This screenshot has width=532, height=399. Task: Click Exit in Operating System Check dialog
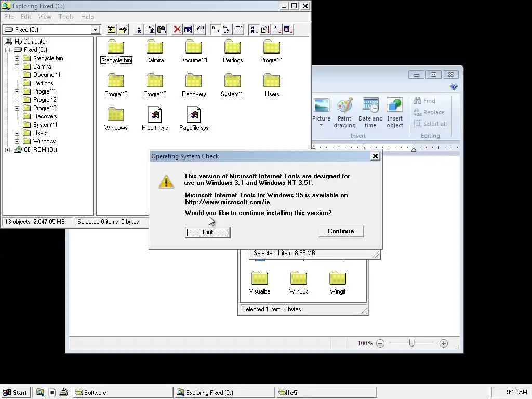pos(208,232)
